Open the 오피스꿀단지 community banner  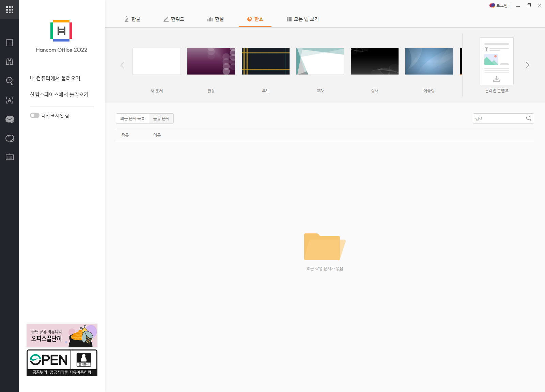point(62,336)
